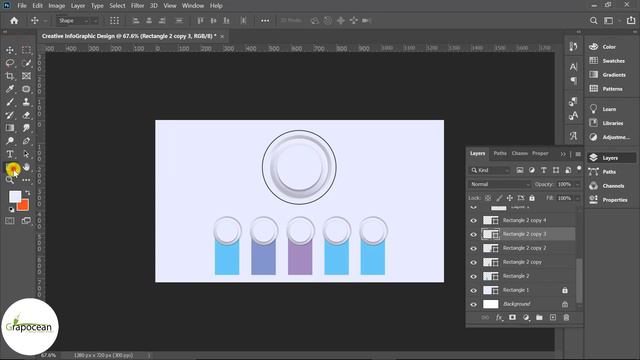Hide the Rectangle 1 layer
Image resolution: width=640 pixels, height=360 pixels.
pos(473,290)
